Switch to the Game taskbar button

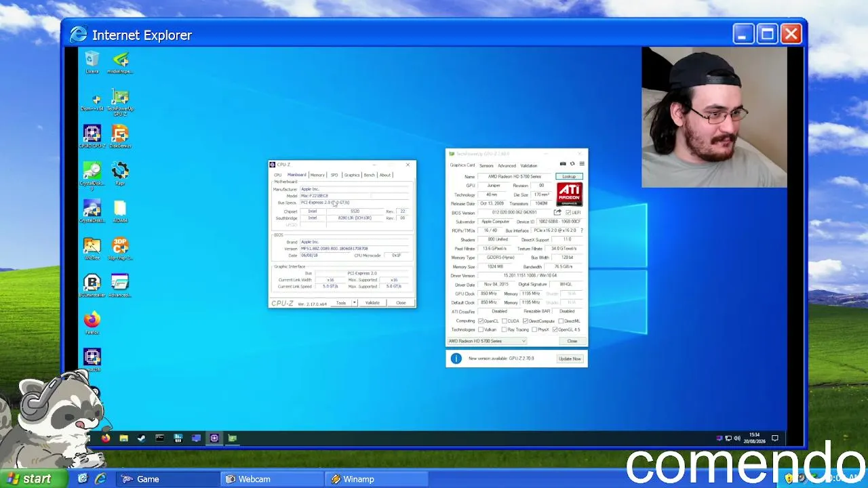click(x=167, y=479)
